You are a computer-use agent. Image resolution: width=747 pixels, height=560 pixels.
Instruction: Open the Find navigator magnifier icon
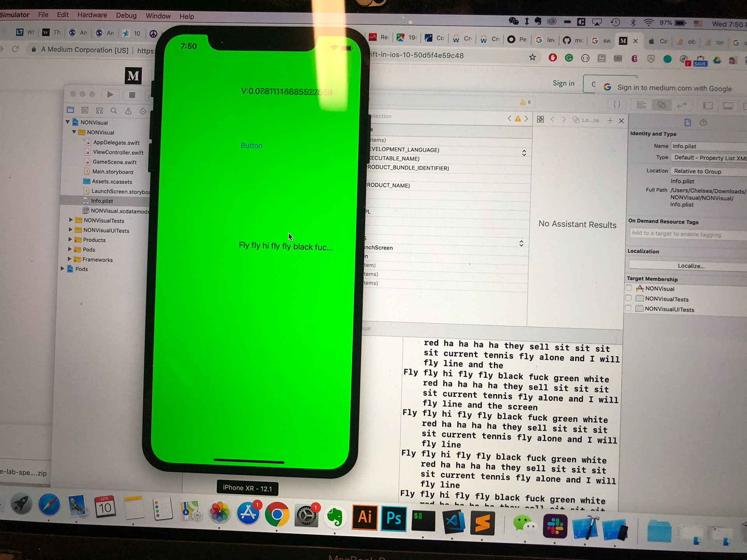114,111
